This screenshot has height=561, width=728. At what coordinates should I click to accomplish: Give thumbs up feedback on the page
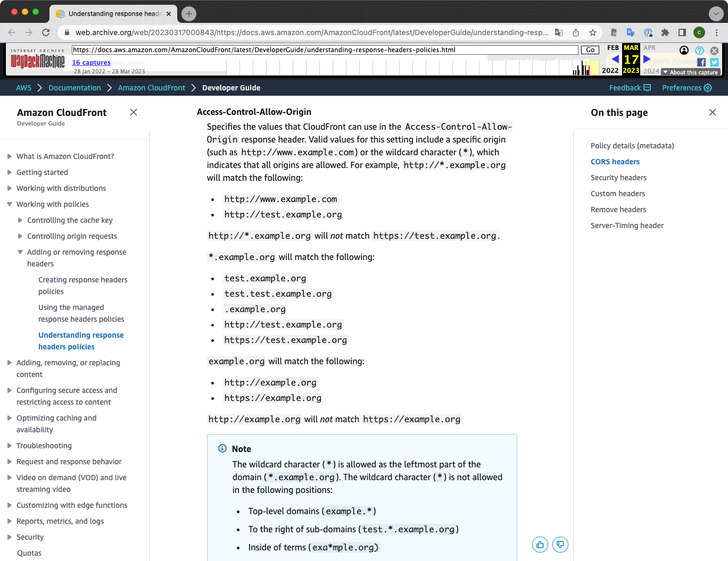(540, 545)
